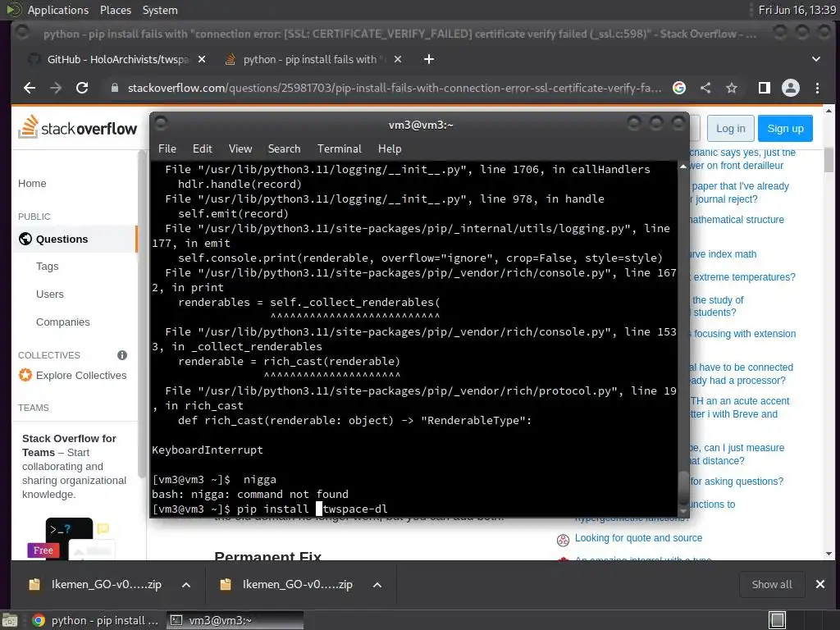
Task: Click the Stack Overflow logo
Action: [x=78, y=127]
